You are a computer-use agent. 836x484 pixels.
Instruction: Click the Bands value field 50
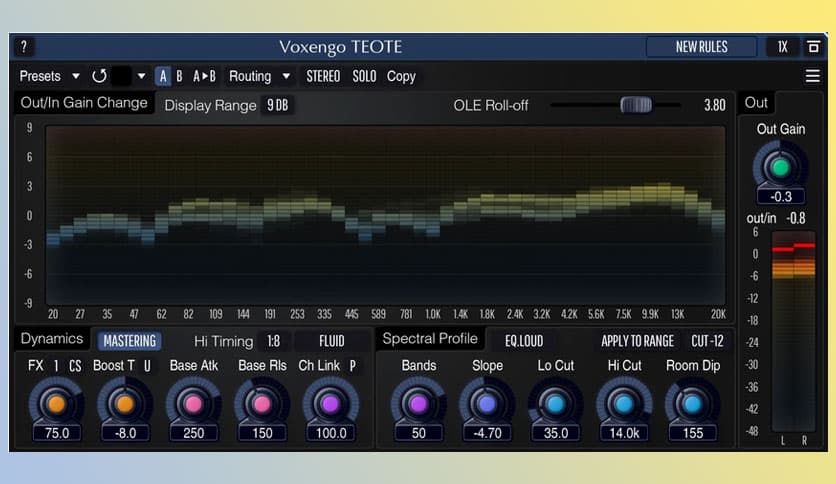[419, 433]
